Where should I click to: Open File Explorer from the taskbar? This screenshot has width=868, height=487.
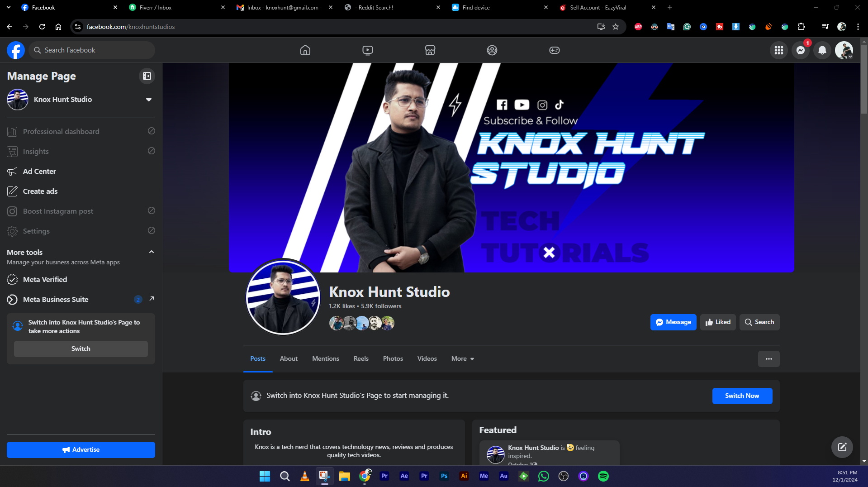pyautogui.click(x=345, y=476)
